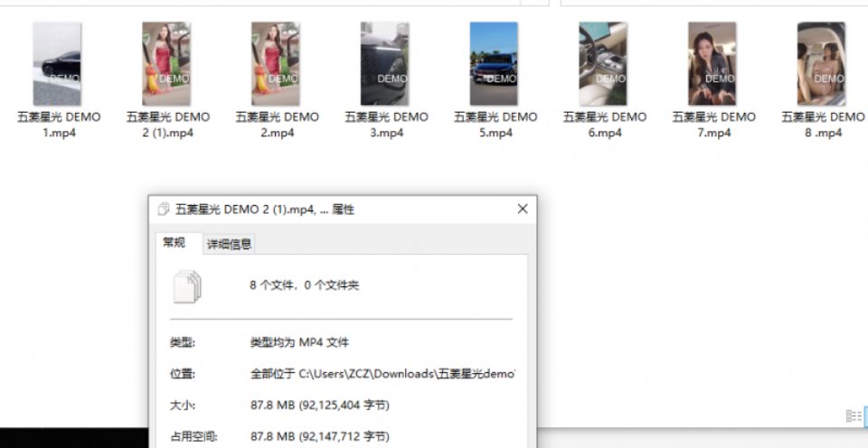Click the file name 五菱星光 DEMO 7.mp4
This screenshot has height=448, width=868.
click(x=713, y=125)
